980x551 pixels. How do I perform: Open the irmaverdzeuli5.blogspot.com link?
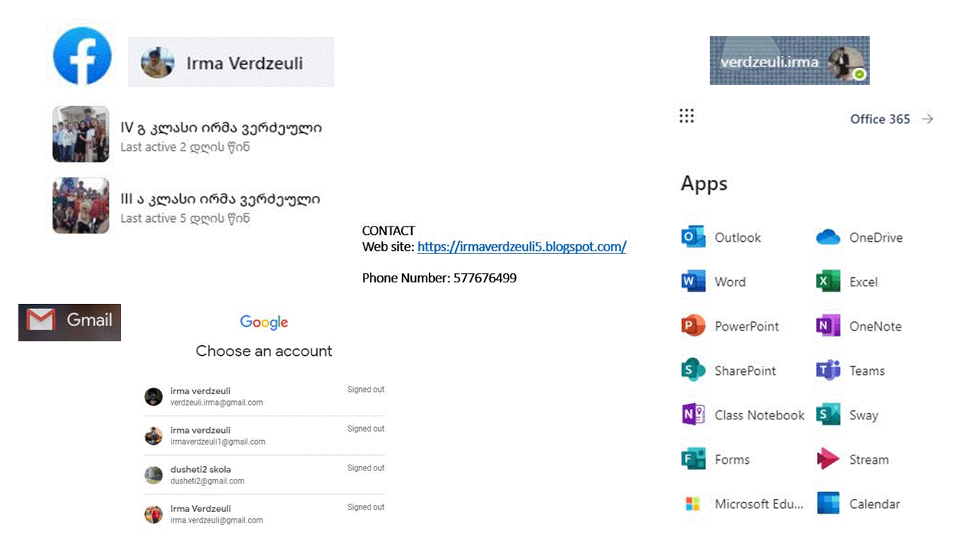(x=522, y=246)
